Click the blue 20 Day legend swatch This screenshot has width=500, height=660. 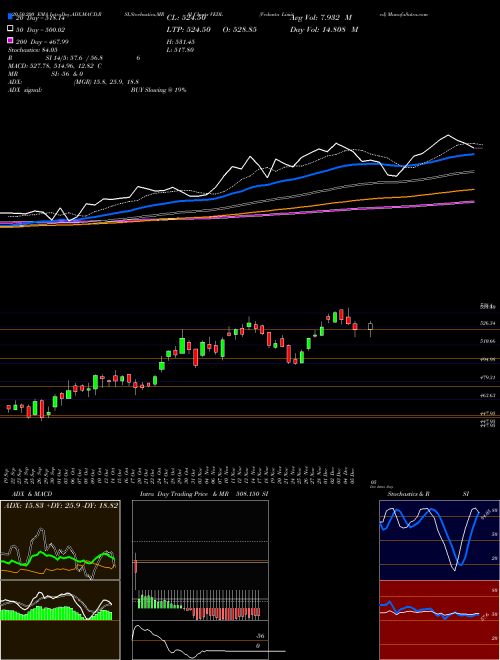point(11,17)
